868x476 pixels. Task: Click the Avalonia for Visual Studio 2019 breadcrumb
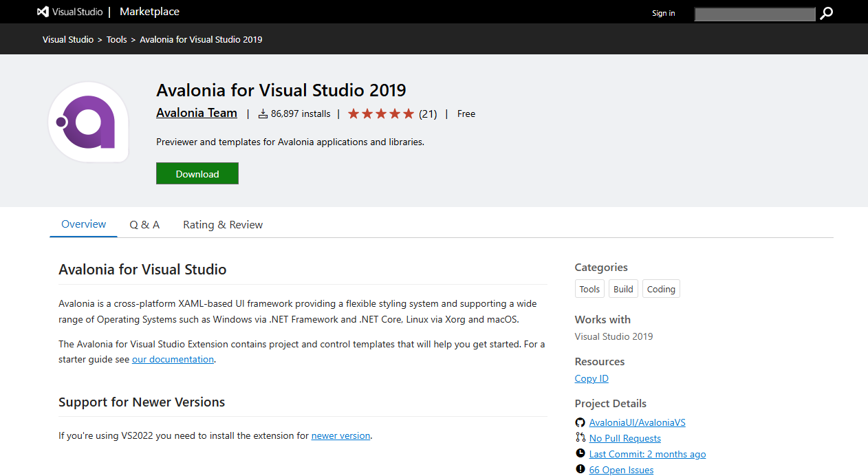(x=201, y=39)
